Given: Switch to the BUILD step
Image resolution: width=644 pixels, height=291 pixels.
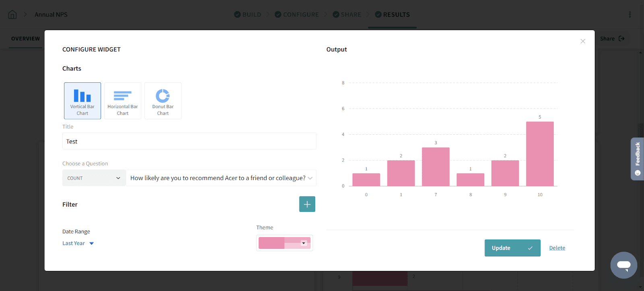Looking at the screenshot, I should 248,14.
